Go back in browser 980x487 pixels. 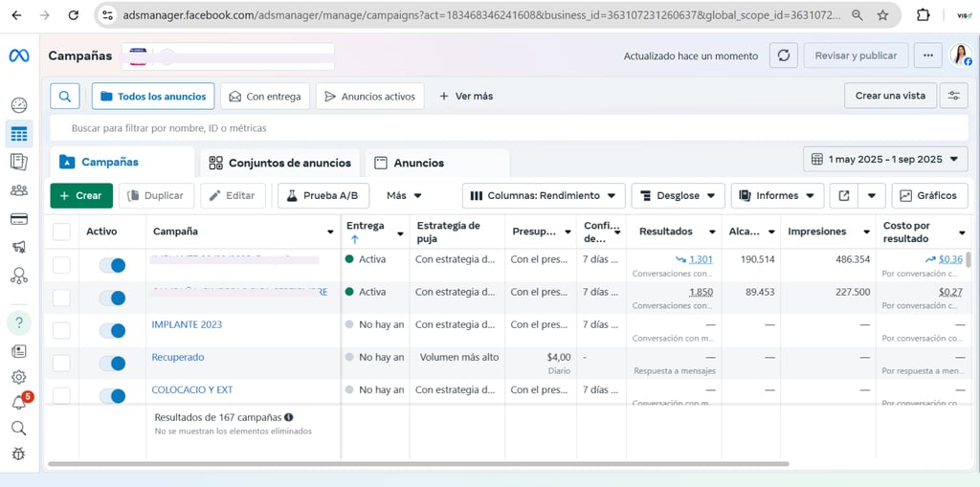tap(16, 15)
